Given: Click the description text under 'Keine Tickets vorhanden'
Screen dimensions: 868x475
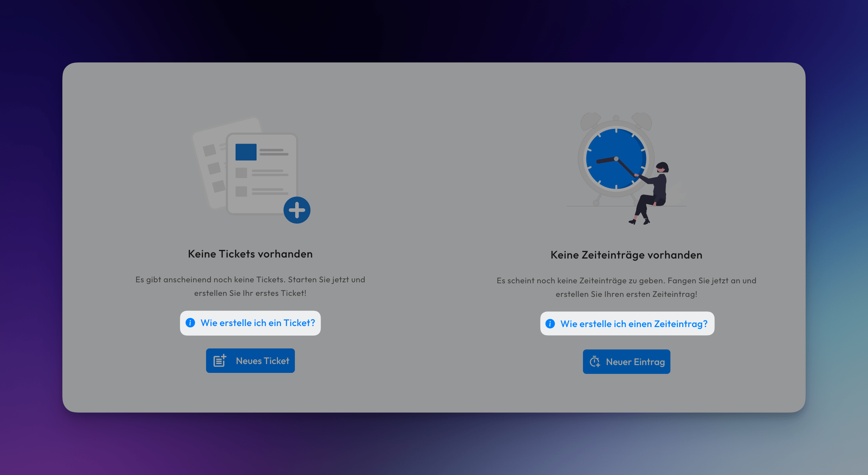Looking at the screenshot, I should [x=250, y=286].
